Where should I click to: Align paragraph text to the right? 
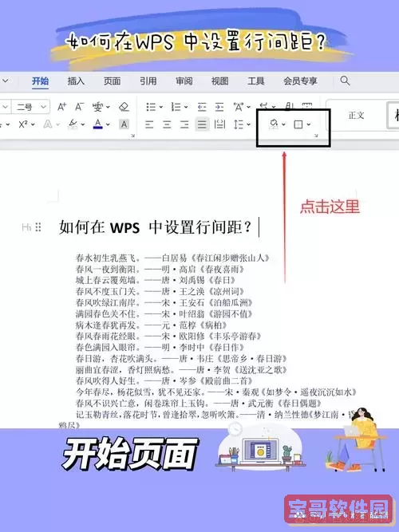184,124
